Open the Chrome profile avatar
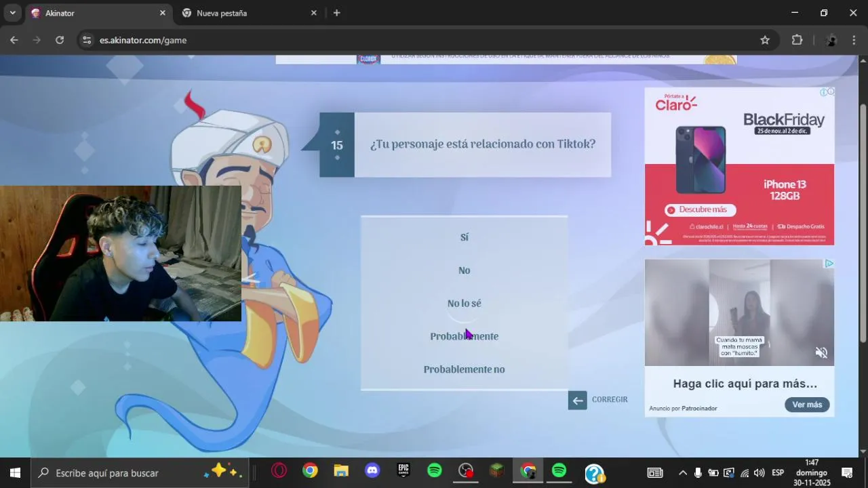The image size is (868, 488). pos(831,40)
